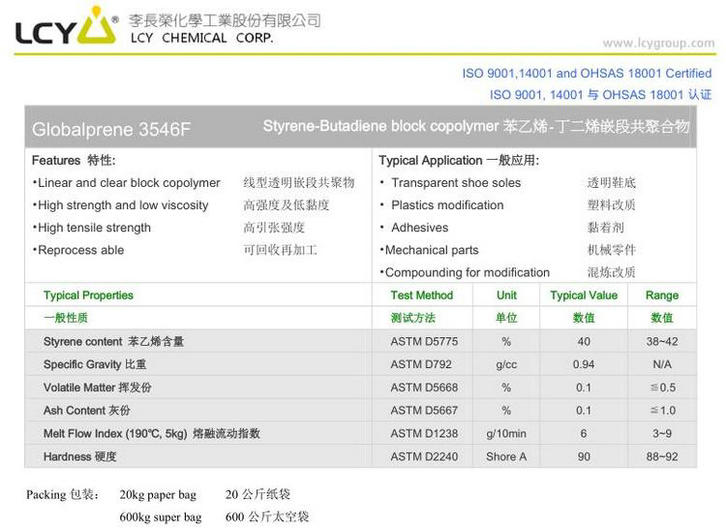The image size is (726, 528).
Task: Click the Features section heading
Action: coord(74,160)
